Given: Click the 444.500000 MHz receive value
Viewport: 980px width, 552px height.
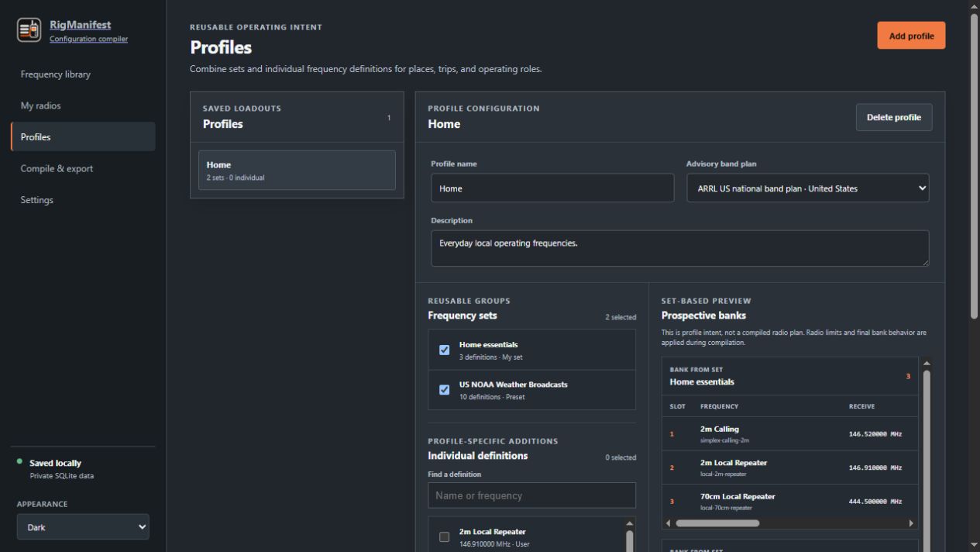Looking at the screenshot, I should [875, 502].
